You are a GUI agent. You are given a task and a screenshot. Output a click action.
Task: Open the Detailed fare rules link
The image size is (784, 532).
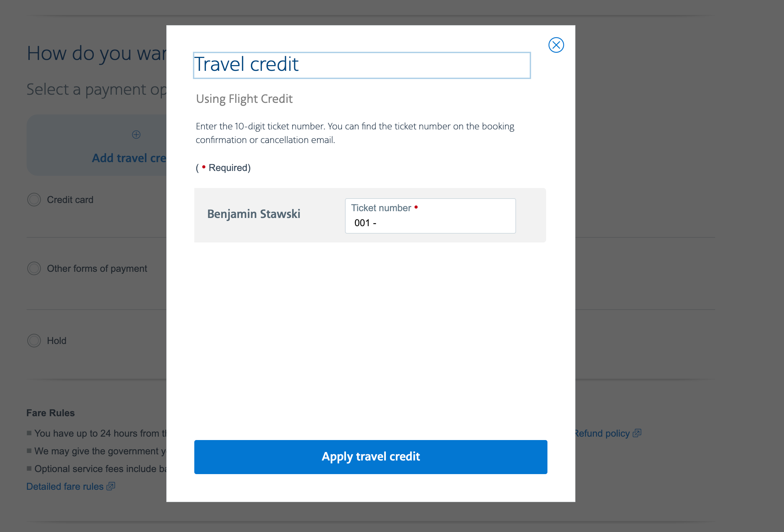(65, 486)
